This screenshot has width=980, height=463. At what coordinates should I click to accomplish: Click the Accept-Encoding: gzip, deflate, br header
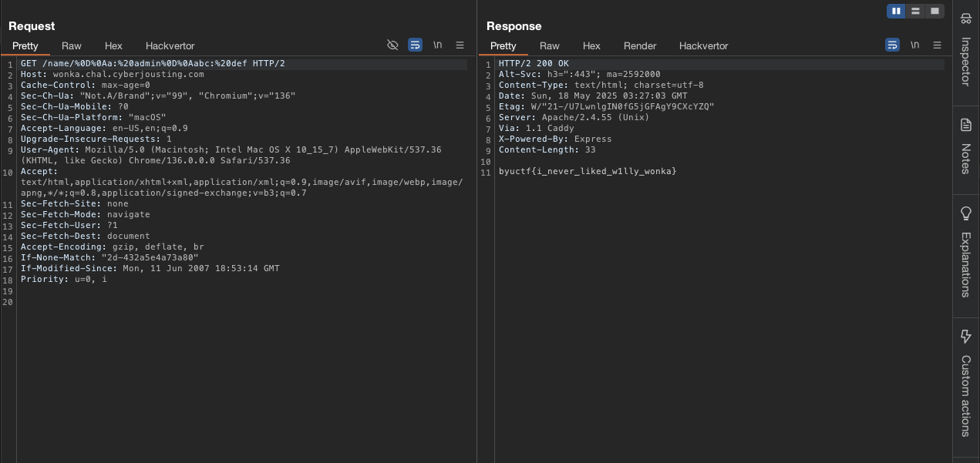(113, 247)
